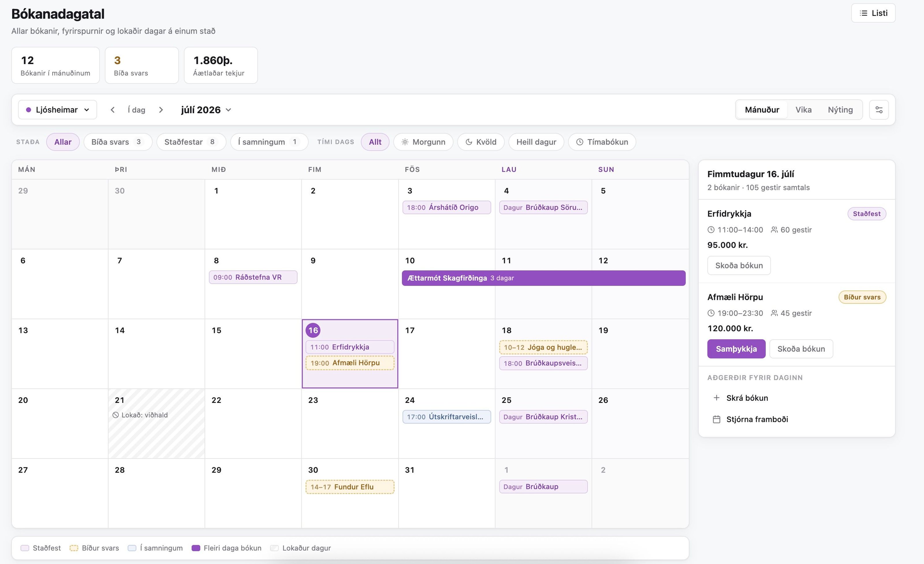Open 11:00 Erfidrykkja event in calendar

click(x=350, y=347)
